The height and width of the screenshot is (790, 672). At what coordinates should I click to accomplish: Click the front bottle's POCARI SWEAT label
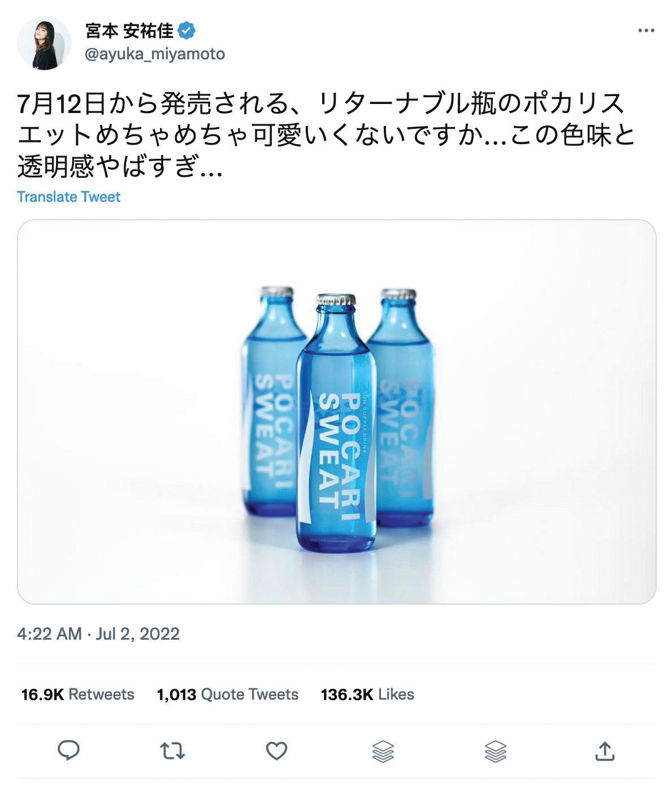(x=336, y=449)
